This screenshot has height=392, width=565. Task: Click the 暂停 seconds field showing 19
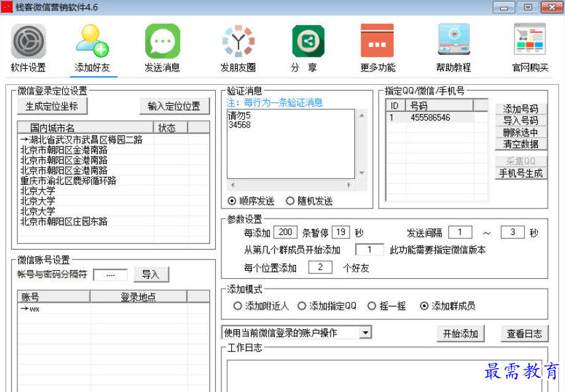341,232
